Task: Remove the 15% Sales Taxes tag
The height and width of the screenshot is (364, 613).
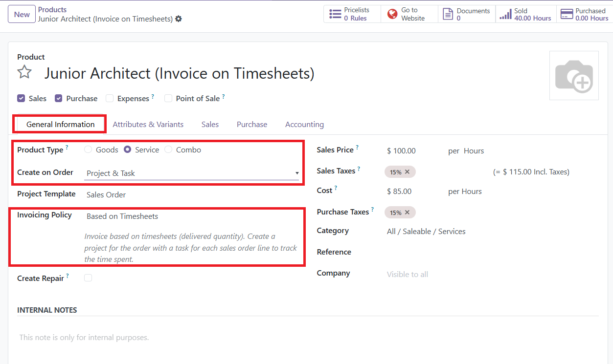Action: pyautogui.click(x=407, y=172)
